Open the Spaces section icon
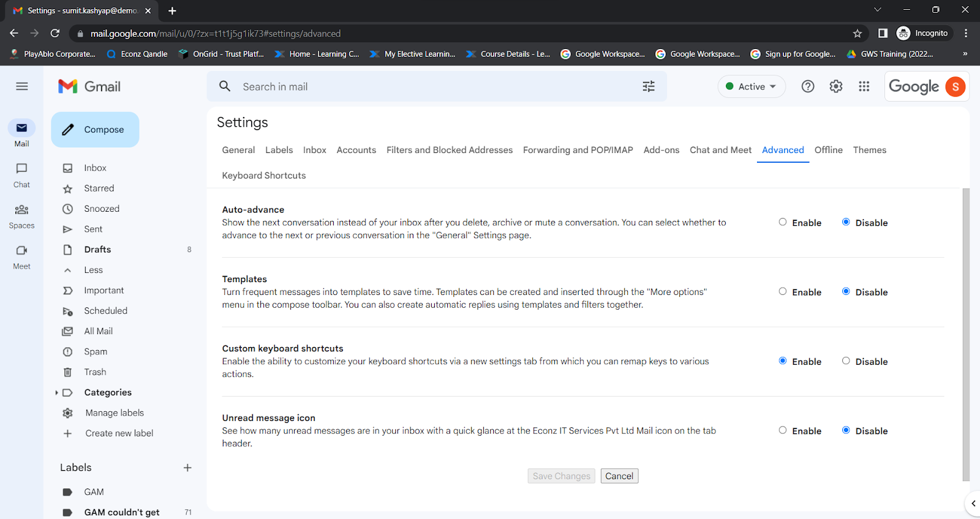 click(21, 210)
